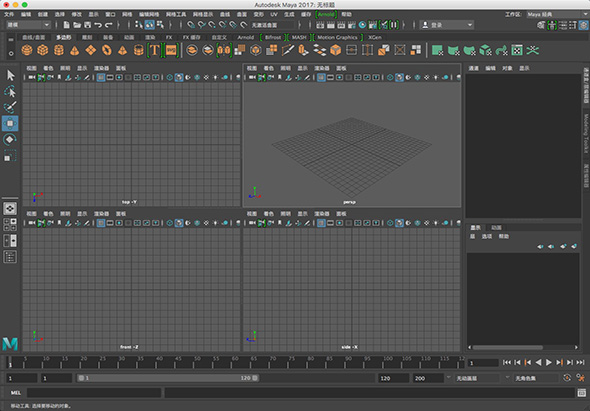Switch to the Motion Graphics shelf tab
The width and height of the screenshot is (590, 411).
pyautogui.click(x=337, y=37)
